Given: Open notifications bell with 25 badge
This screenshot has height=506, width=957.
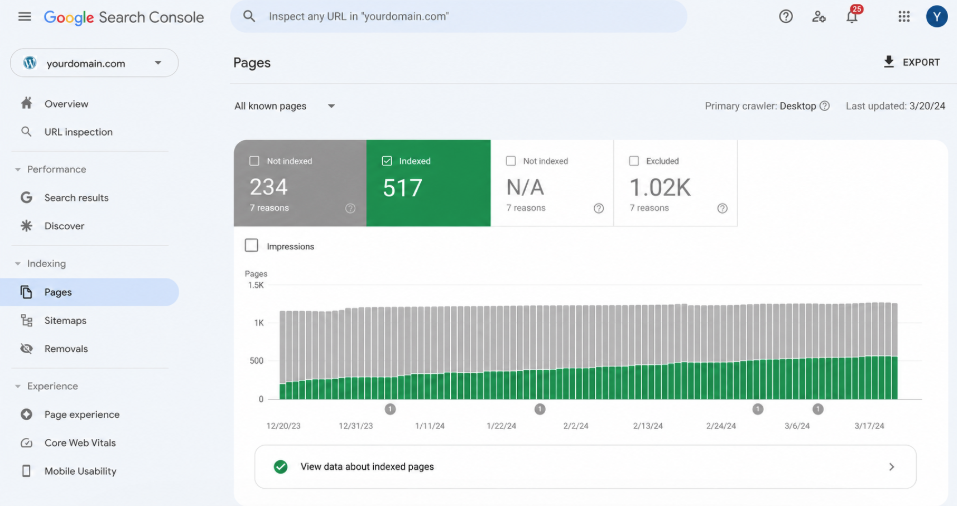Looking at the screenshot, I should point(853,15).
